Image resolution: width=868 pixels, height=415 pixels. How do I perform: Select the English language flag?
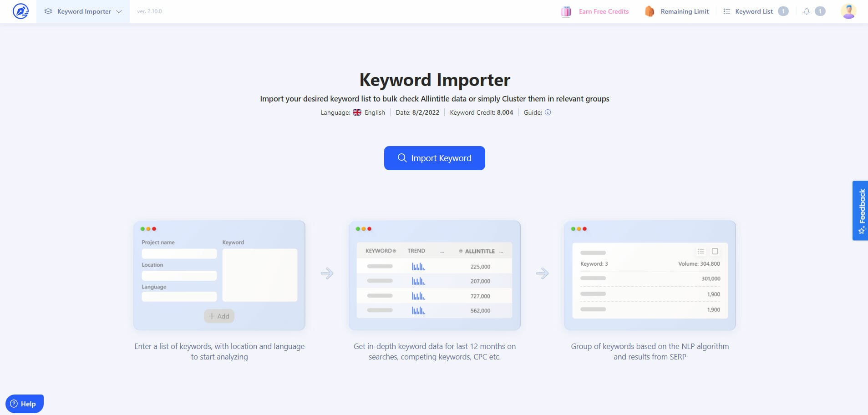357,112
